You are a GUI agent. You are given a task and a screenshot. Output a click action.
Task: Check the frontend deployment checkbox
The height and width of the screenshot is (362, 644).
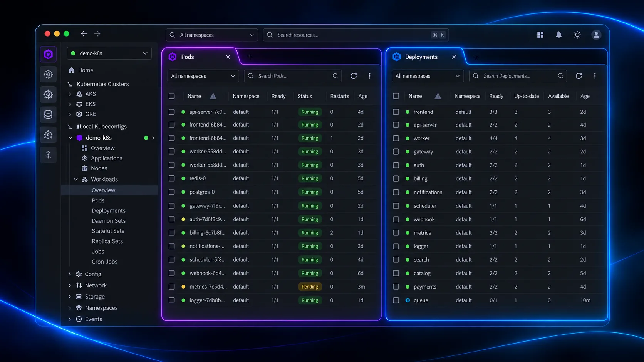tap(396, 112)
